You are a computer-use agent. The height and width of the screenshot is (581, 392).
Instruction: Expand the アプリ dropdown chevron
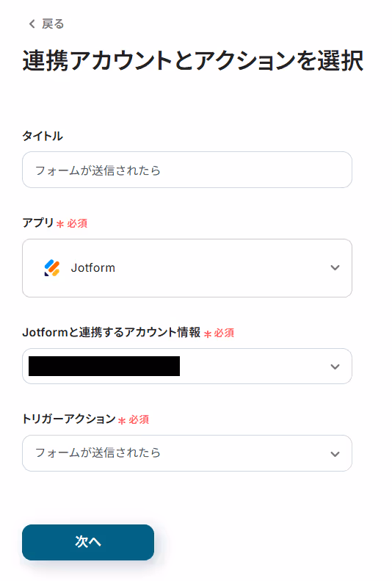point(335,267)
